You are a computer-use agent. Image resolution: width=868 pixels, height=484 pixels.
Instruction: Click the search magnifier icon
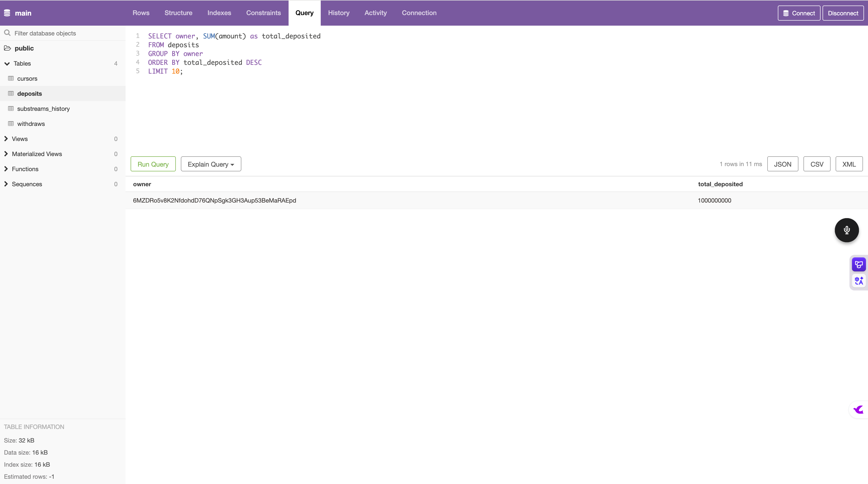coord(7,33)
